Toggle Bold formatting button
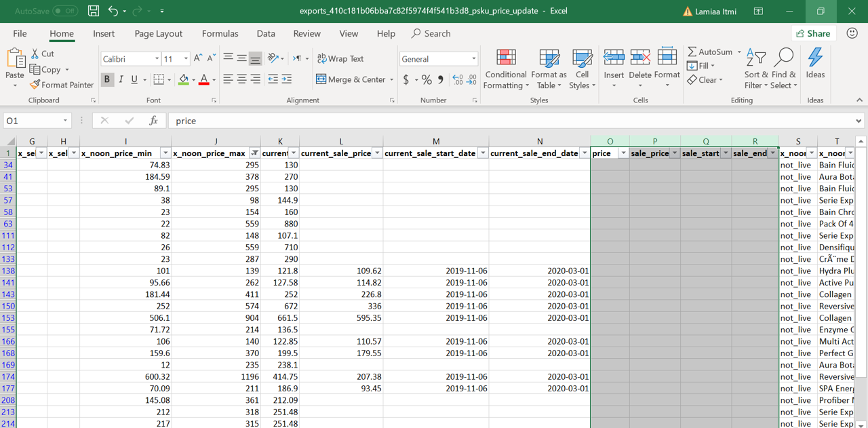 106,79
